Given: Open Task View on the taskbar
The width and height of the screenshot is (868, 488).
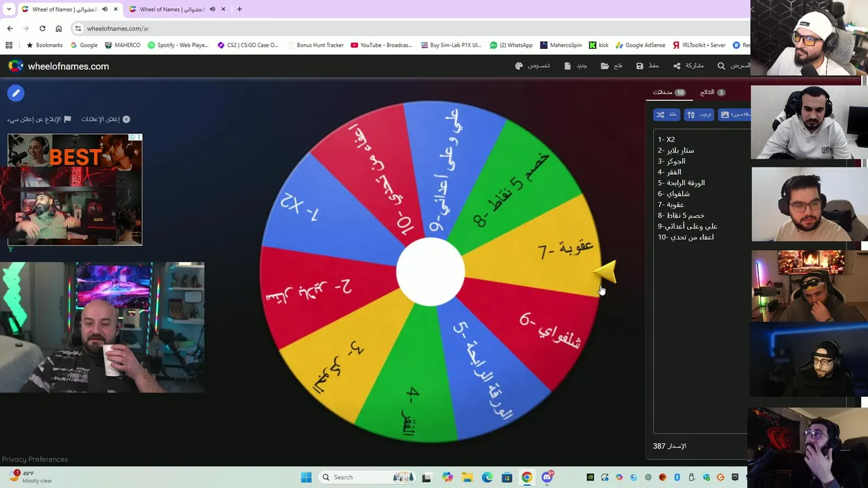Looking at the screenshot, I should point(426,477).
